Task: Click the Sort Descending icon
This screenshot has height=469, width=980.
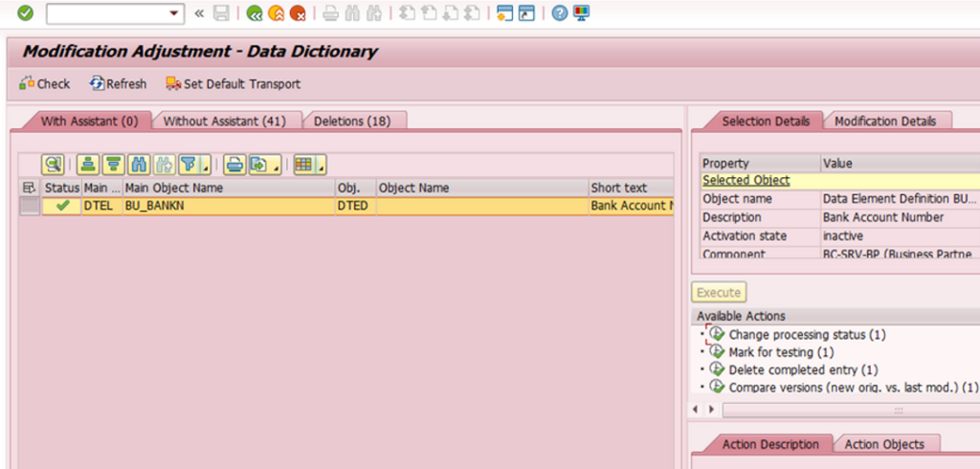Action: 113,165
